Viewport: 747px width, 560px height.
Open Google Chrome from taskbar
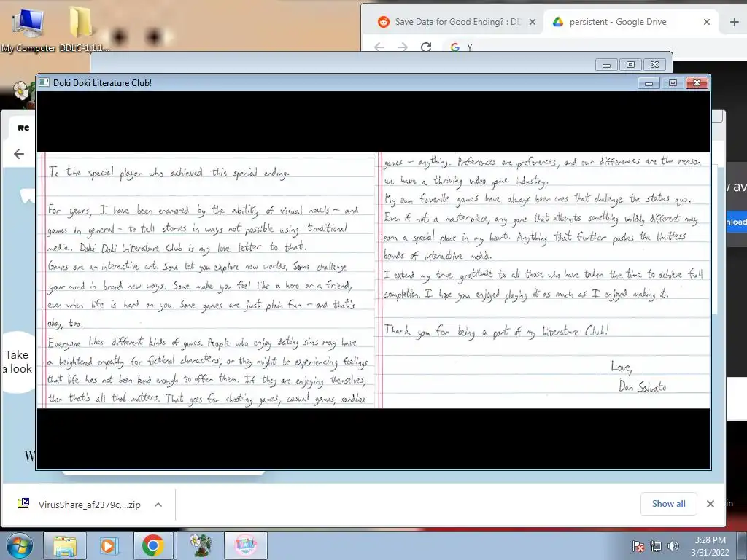pos(152,545)
